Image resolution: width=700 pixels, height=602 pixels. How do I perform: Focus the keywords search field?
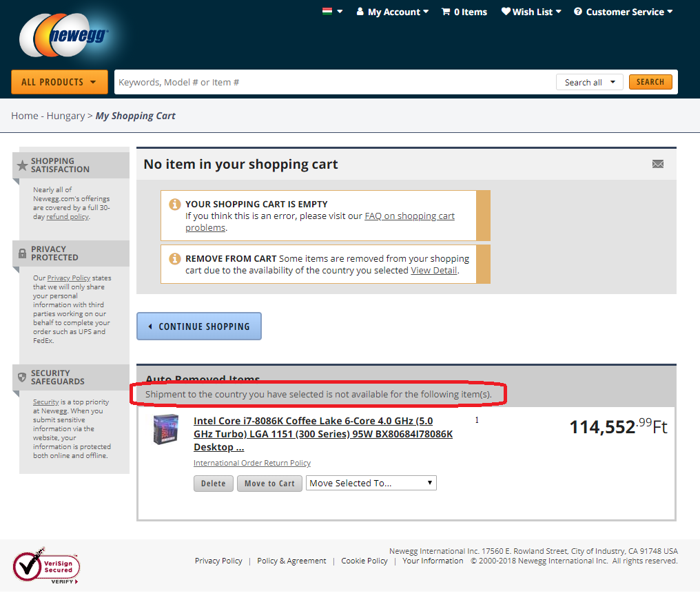(x=335, y=82)
